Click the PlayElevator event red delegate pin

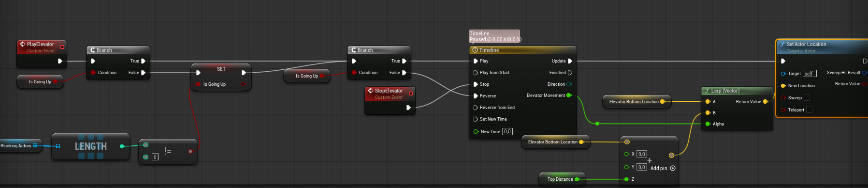[x=62, y=47]
